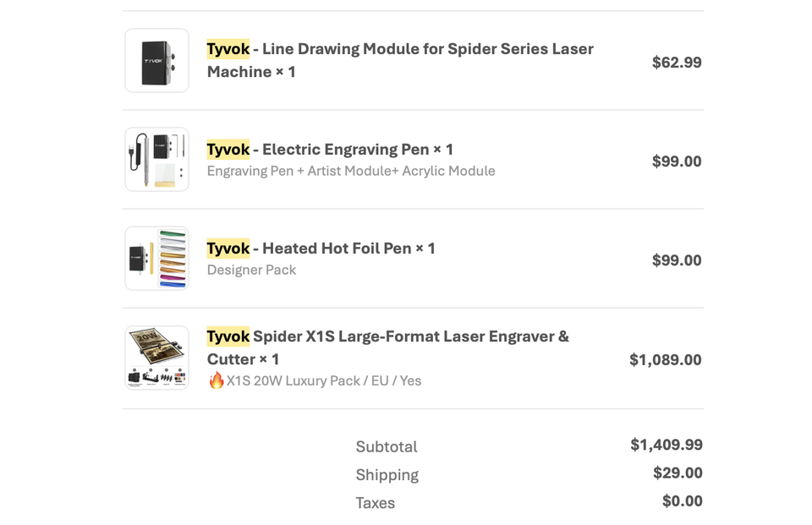812x525 pixels.
Task: Click the Heated Hot Foil Pen title
Action: click(321, 249)
